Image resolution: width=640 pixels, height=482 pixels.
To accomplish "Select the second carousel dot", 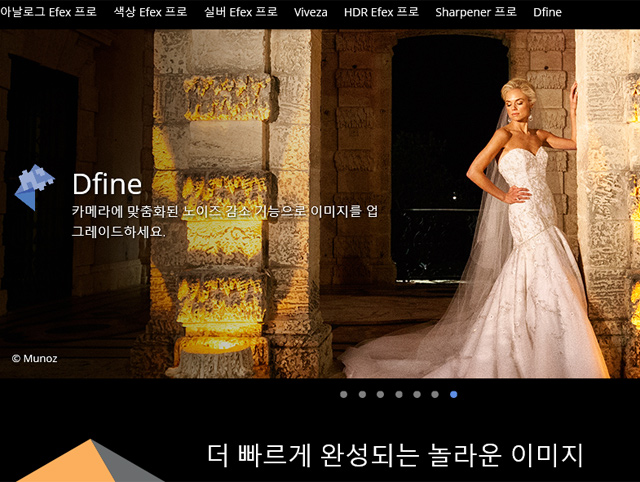I will pos(362,394).
